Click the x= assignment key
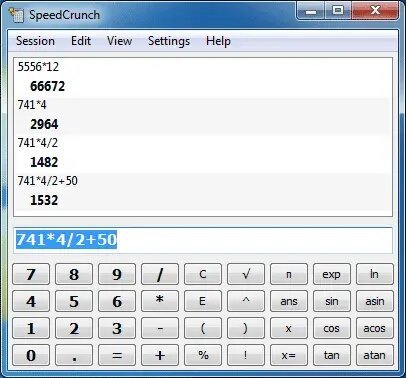406x378 pixels. (289, 355)
